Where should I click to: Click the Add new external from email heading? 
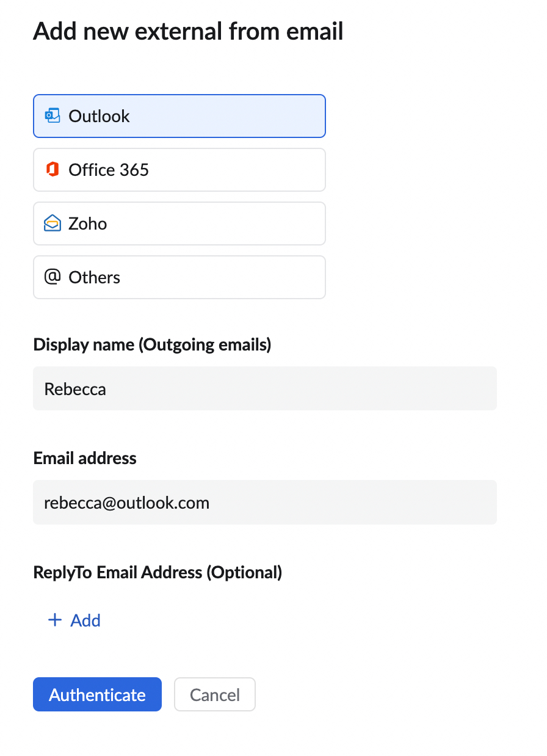click(x=188, y=31)
